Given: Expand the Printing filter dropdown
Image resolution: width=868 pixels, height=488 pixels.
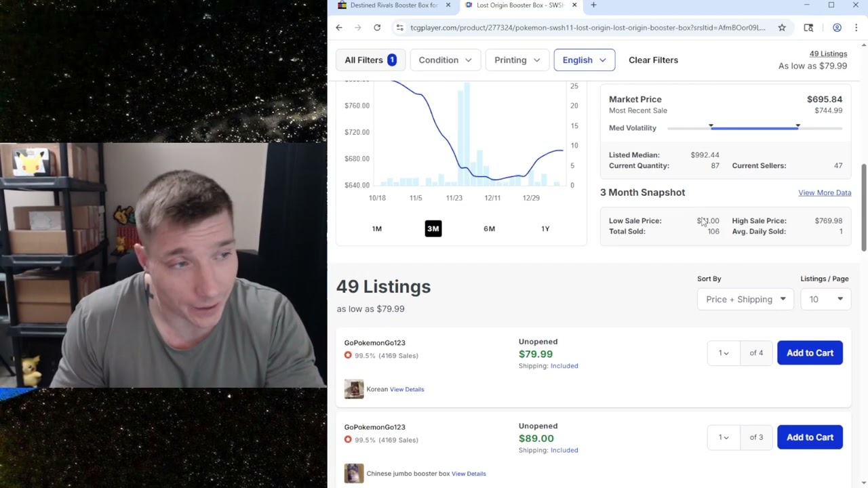Looking at the screenshot, I should (x=517, y=60).
